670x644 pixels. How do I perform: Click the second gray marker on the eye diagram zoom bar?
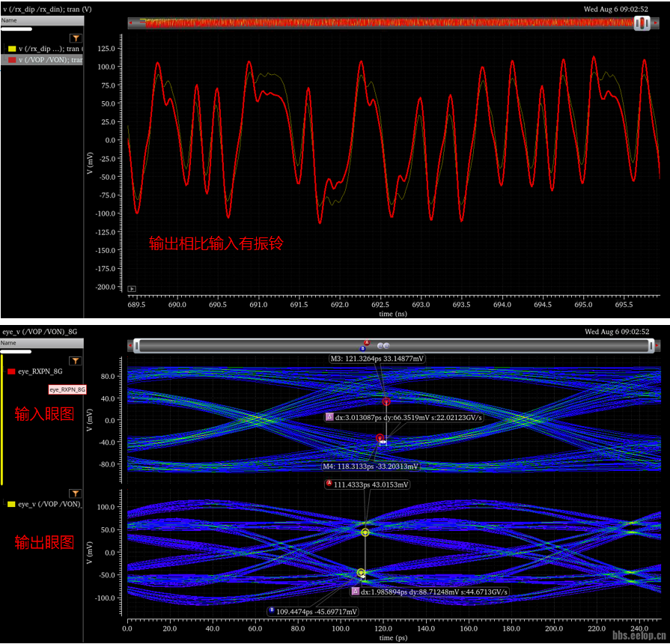(387, 346)
